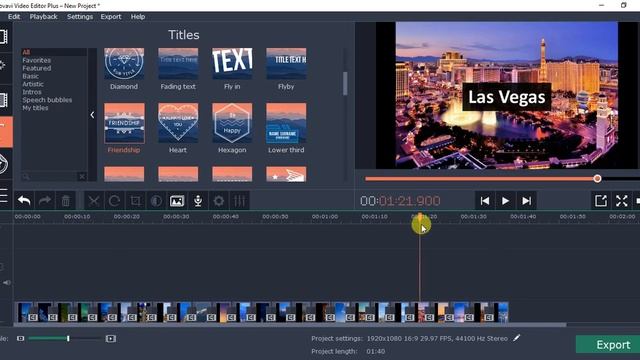Collapse the categories list with the chevron
Image resolution: width=640 pixels, height=360 pixels.
tap(92, 115)
